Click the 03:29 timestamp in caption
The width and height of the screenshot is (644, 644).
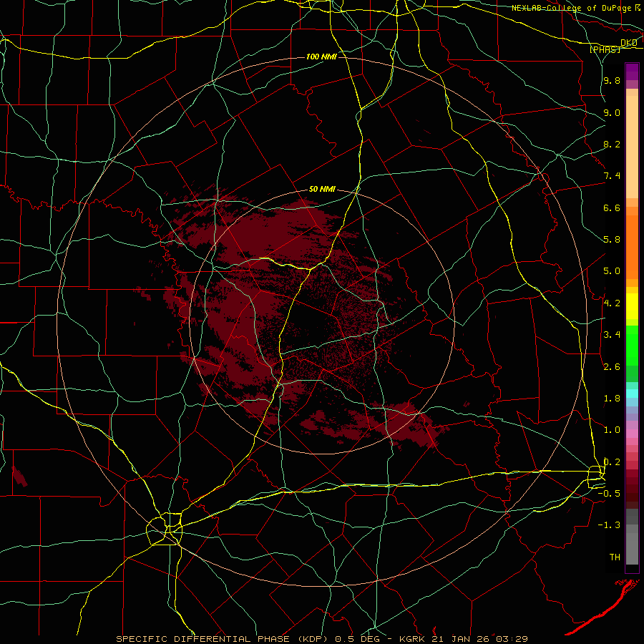[513, 639]
